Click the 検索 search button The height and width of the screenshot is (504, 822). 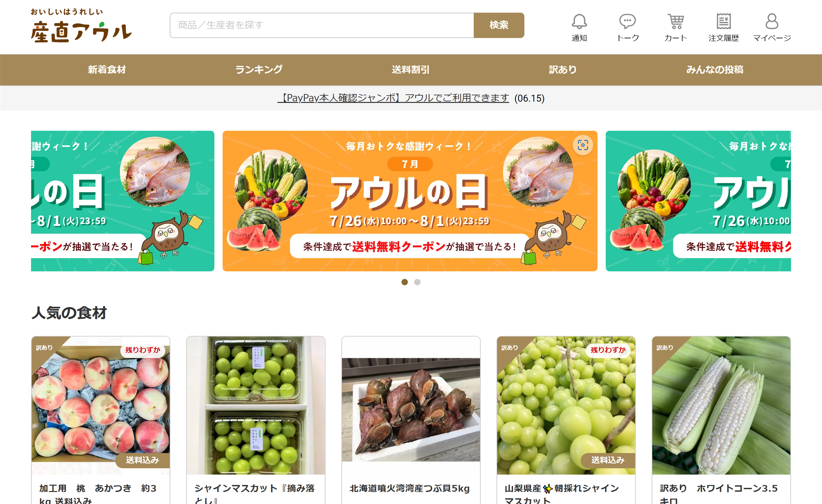point(499,25)
